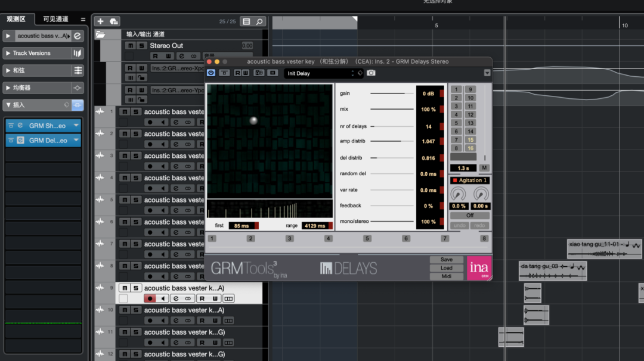Open track presets icon next to plus
Screen dimensions: 644x361
pos(114,21)
